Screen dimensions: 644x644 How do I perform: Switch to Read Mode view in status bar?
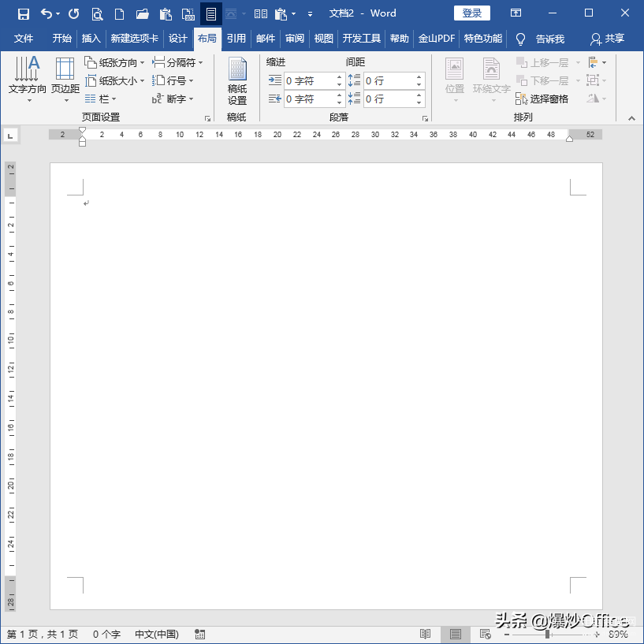point(425,634)
